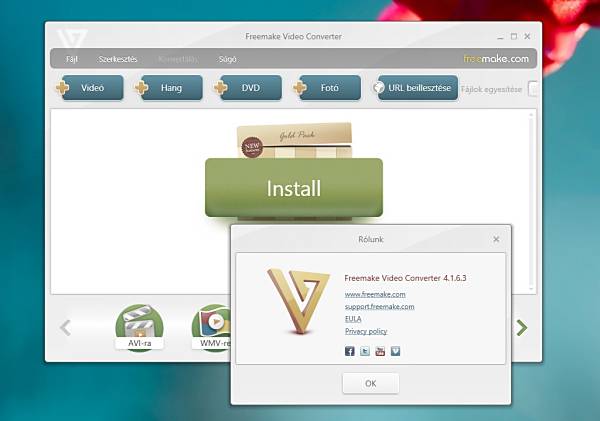Image resolution: width=600 pixels, height=421 pixels.
Task: Click the file list vertical scrollbar
Action: click(531, 202)
